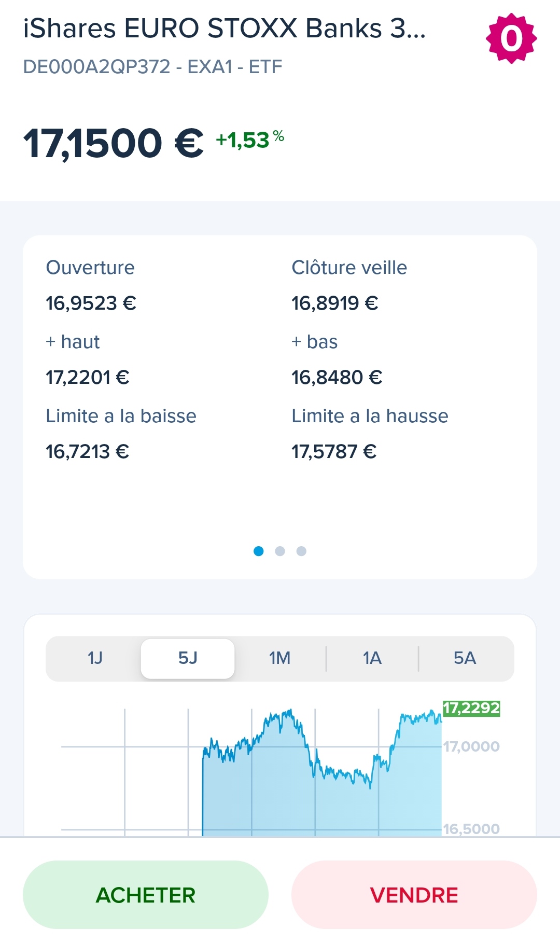560x943 pixels.
Task: Go to second info page dot
Action: (280, 551)
